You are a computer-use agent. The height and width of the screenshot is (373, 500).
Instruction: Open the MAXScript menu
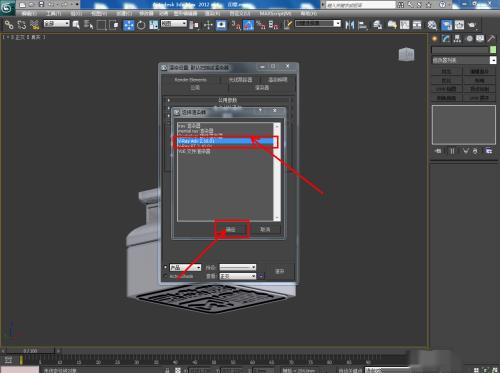(275, 13)
